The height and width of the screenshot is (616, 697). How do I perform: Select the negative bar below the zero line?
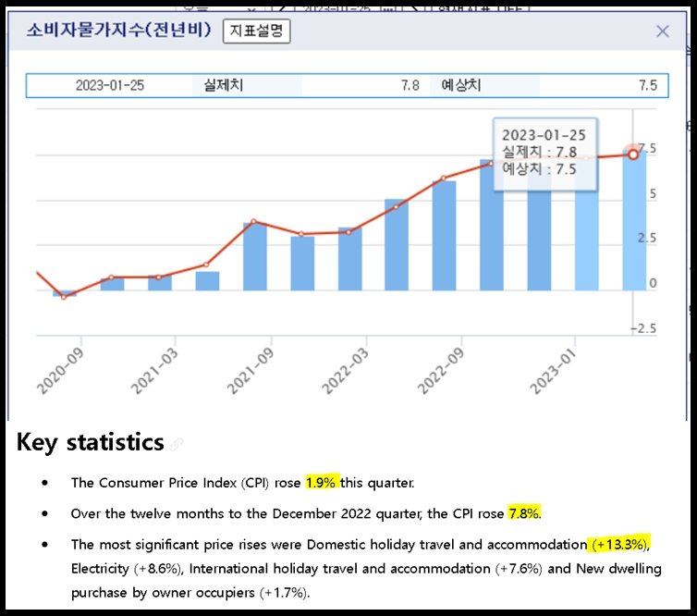[x=64, y=292]
